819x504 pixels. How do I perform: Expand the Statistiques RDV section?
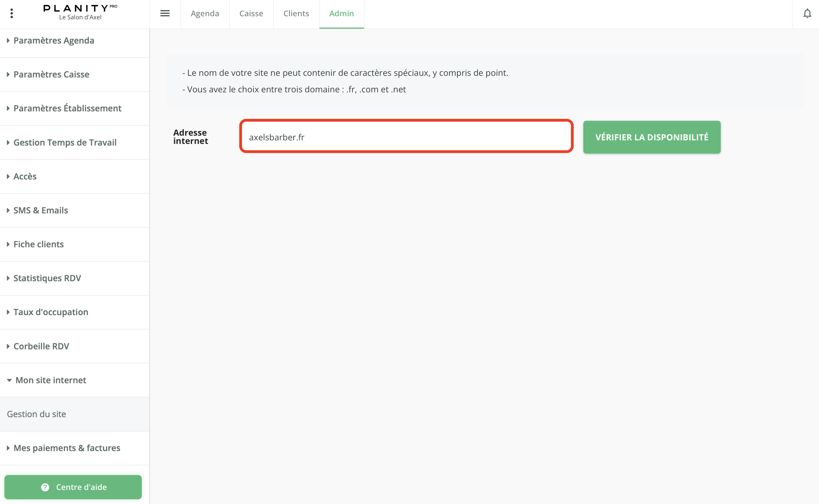click(47, 278)
